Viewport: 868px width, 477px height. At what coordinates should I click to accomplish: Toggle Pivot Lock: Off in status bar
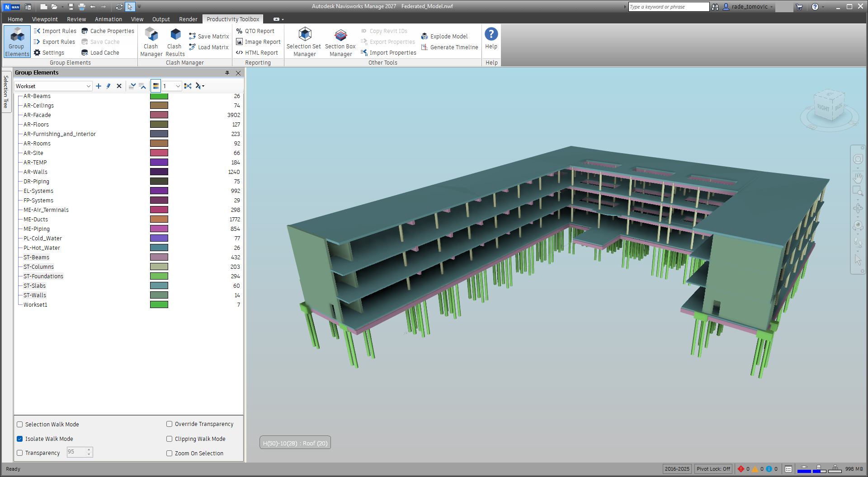tap(713, 469)
